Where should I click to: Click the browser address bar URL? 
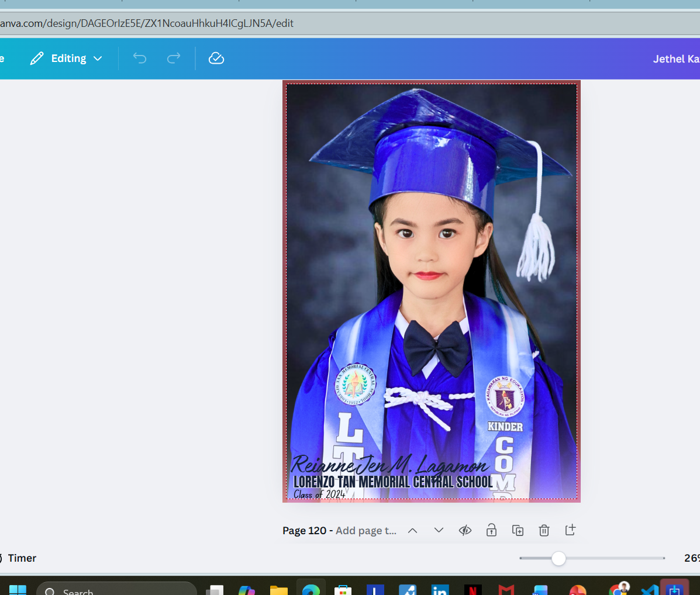(146, 23)
